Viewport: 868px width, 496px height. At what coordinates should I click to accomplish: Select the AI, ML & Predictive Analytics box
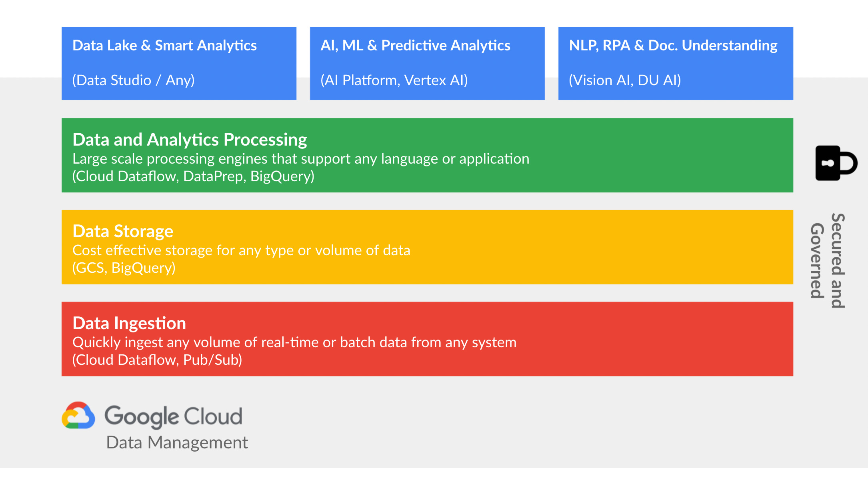tap(427, 63)
